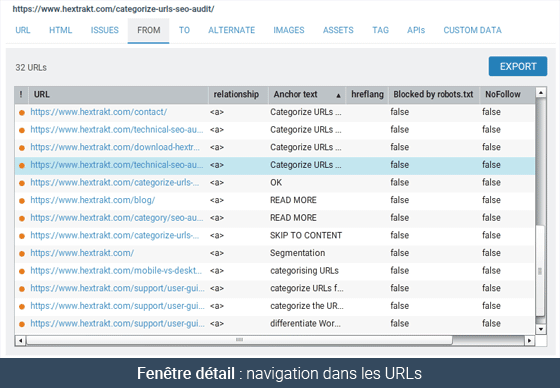Select the 'categorising URLs' anchor cell
This screenshot has height=388, width=560.
coord(304,271)
